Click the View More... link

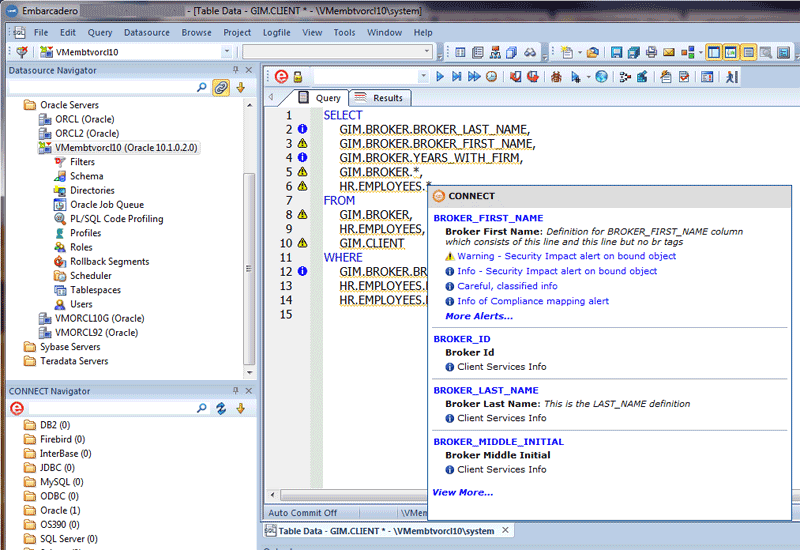click(x=463, y=492)
